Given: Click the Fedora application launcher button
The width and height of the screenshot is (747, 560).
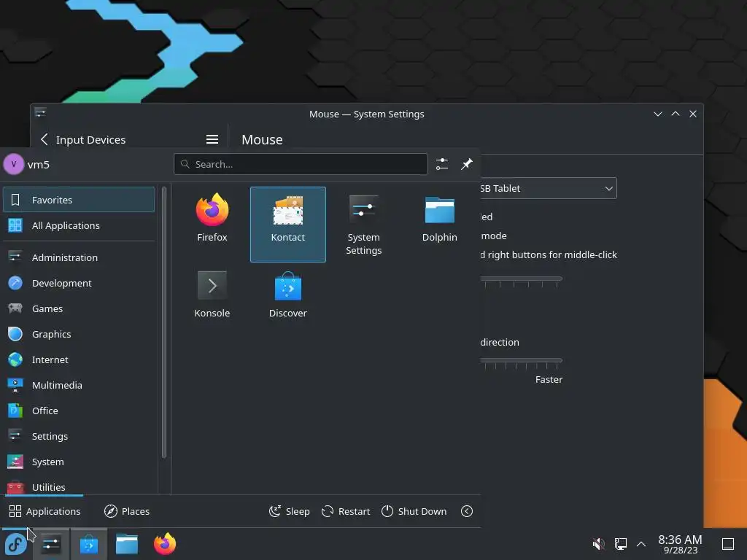Looking at the screenshot, I should coord(16,544).
